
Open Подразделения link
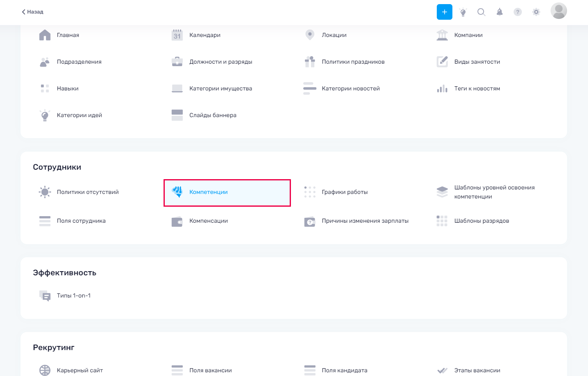[x=79, y=62]
